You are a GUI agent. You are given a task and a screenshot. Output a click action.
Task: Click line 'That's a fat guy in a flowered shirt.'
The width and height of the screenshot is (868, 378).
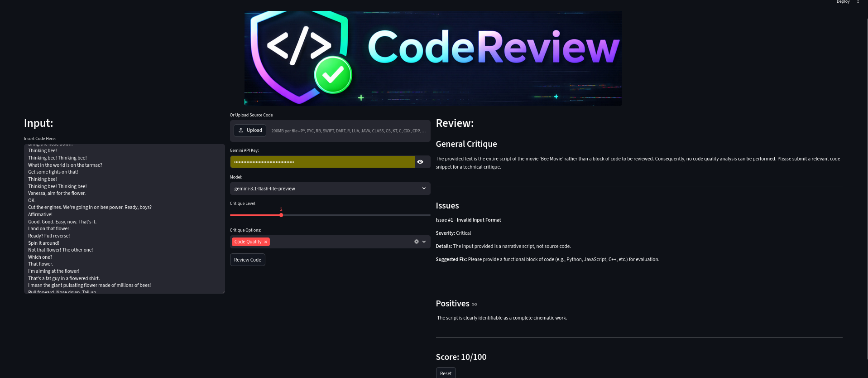click(x=64, y=278)
